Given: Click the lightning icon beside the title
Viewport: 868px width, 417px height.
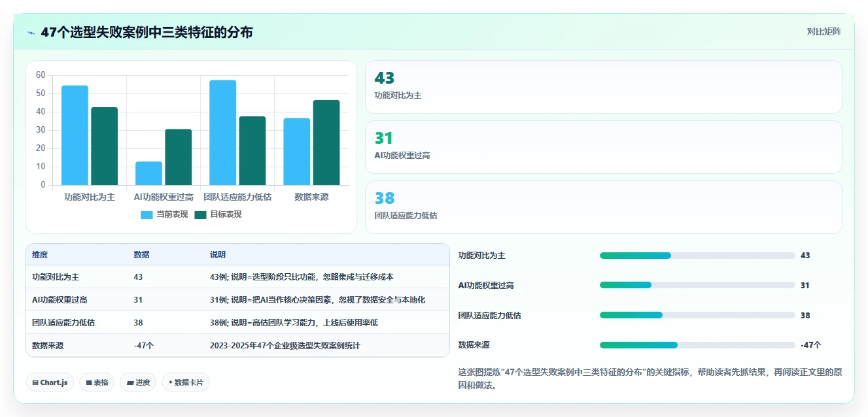Looking at the screenshot, I should point(31,33).
